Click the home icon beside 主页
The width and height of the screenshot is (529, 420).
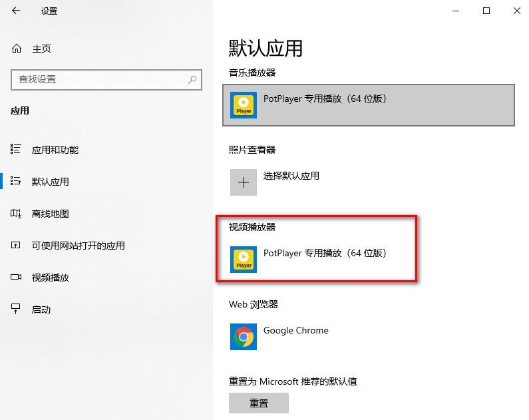coord(17,49)
